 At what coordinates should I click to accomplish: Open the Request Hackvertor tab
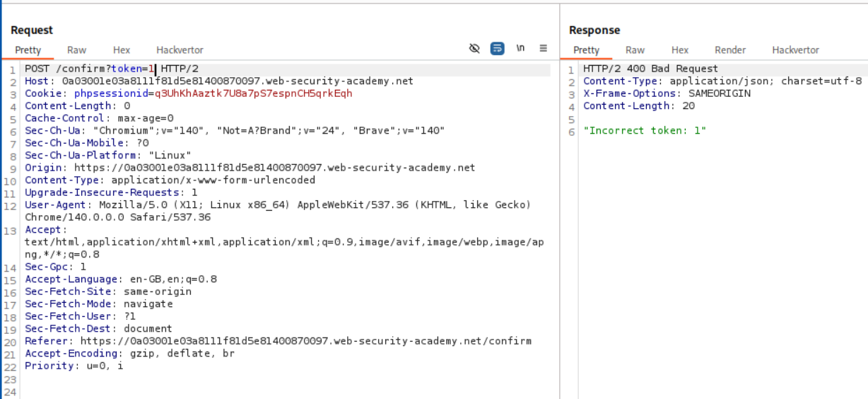click(180, 50)
